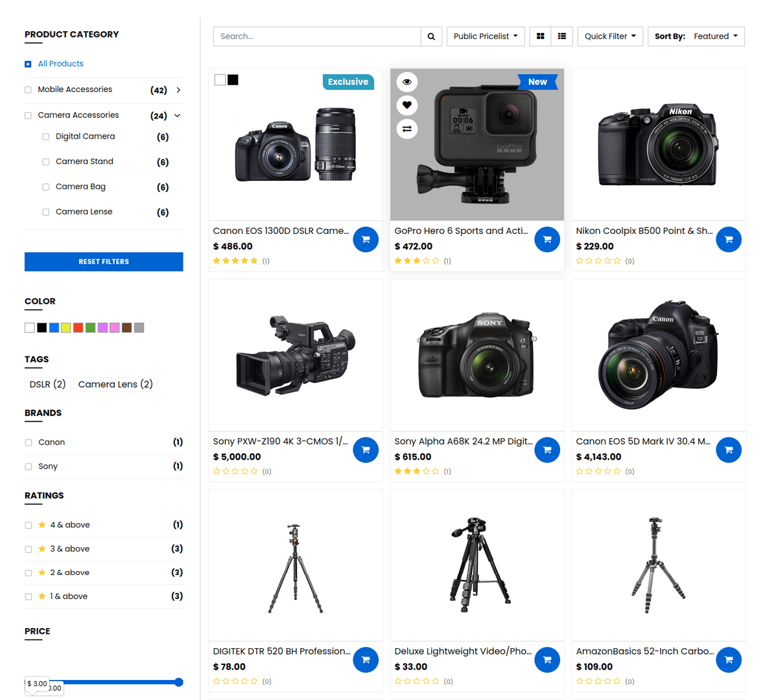778x700 pixels.
Task: Click star rating of Sony Alpha A68K
Action: point(417,471)
